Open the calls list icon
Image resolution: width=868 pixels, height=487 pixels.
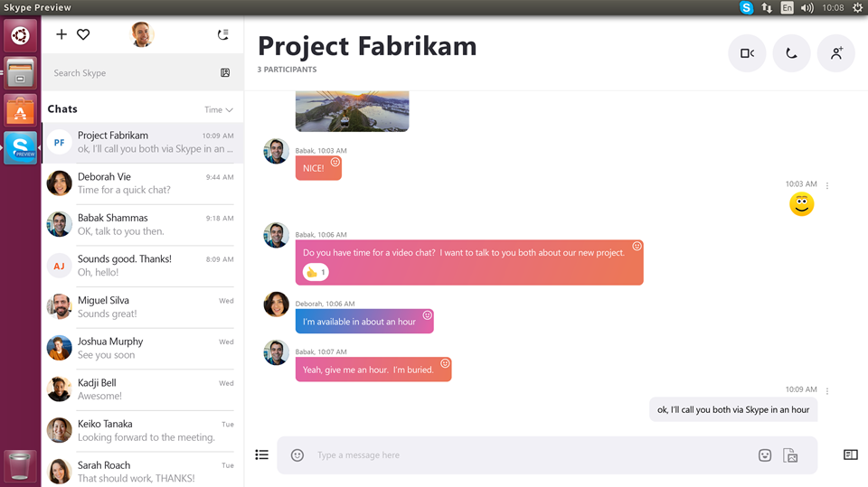pyautogui.click(x=222, y=35)
